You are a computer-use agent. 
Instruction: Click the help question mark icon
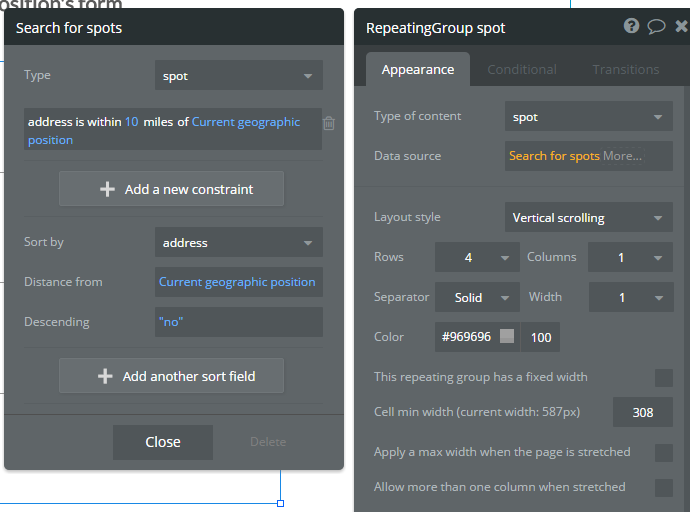click(x=631, y=27)
